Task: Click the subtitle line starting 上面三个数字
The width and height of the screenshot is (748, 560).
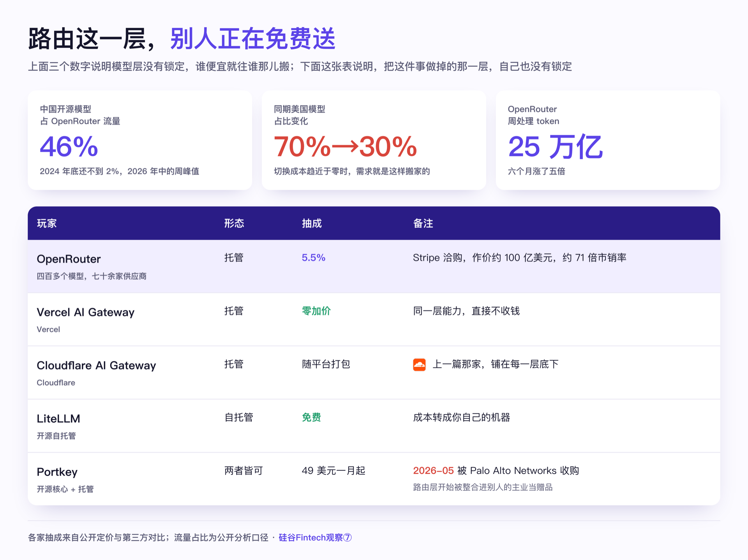Action: click(300, 66)
